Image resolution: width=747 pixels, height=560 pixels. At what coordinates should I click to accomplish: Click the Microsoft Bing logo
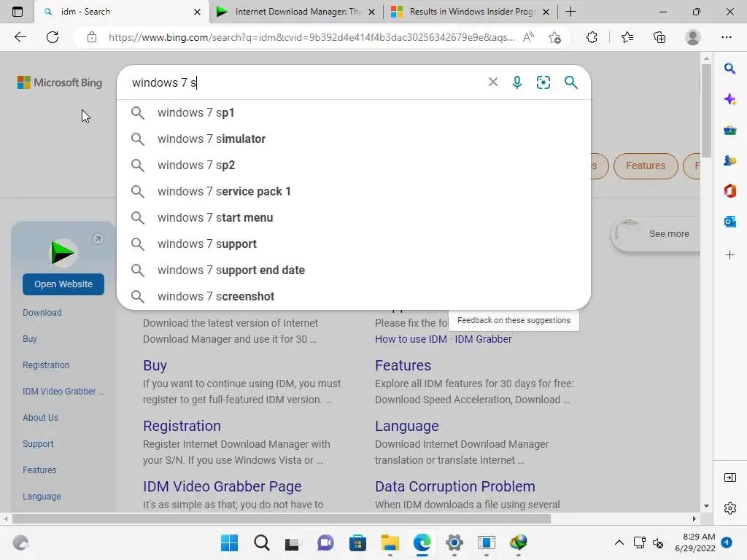[60, 82]
